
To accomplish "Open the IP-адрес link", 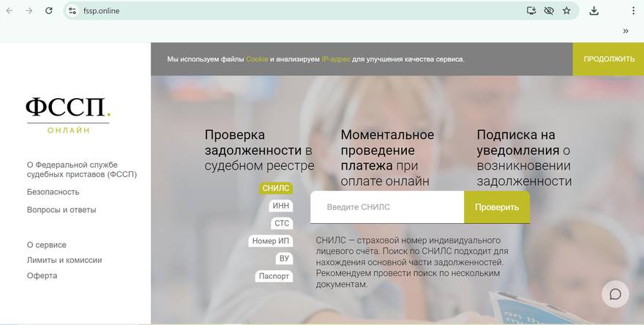I will click(336, 59).
